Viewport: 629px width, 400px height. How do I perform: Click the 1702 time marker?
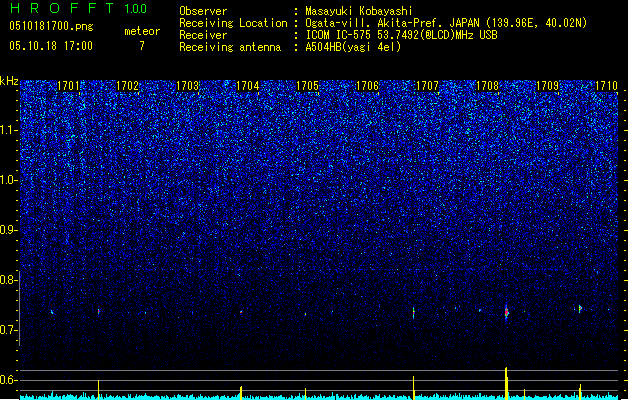pos(127,86)
